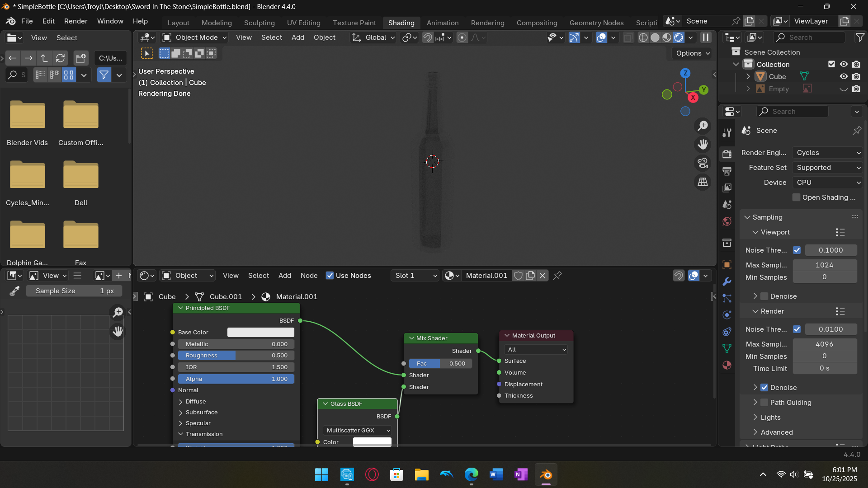Open Windows Start menu on taskbar
The width and height of the screenshot is (868, 488).
coord(321,475)
